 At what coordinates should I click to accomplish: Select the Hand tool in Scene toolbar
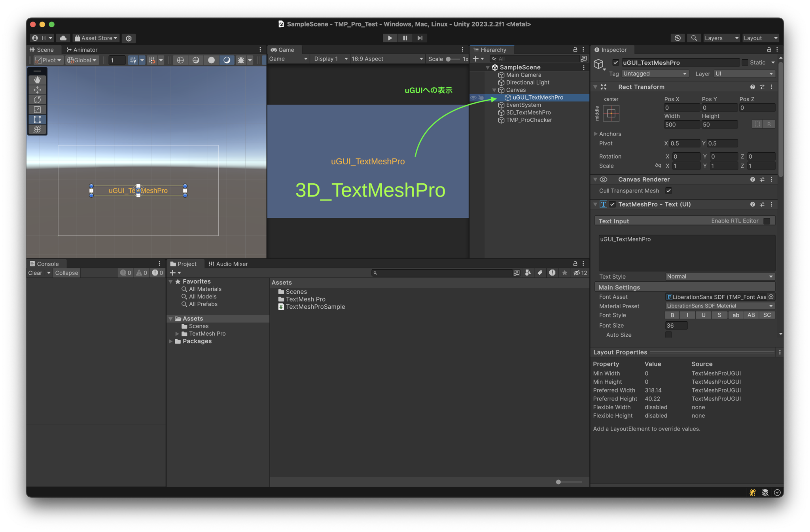coord(37,80)
